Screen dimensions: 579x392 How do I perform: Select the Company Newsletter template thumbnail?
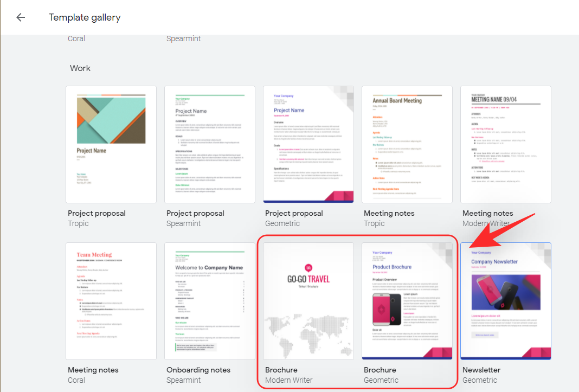(x=506, y=301)
